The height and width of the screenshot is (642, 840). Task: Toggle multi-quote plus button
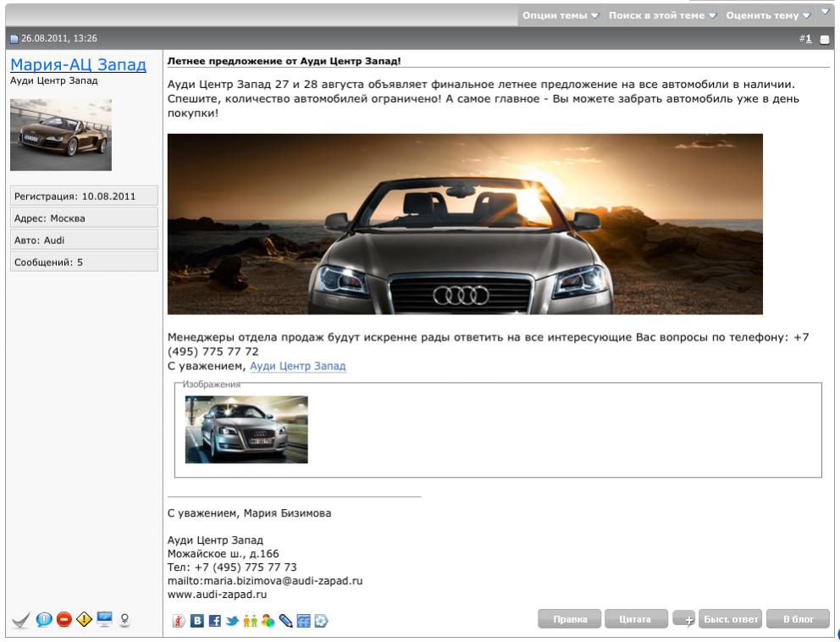click(x=684, y=619)
